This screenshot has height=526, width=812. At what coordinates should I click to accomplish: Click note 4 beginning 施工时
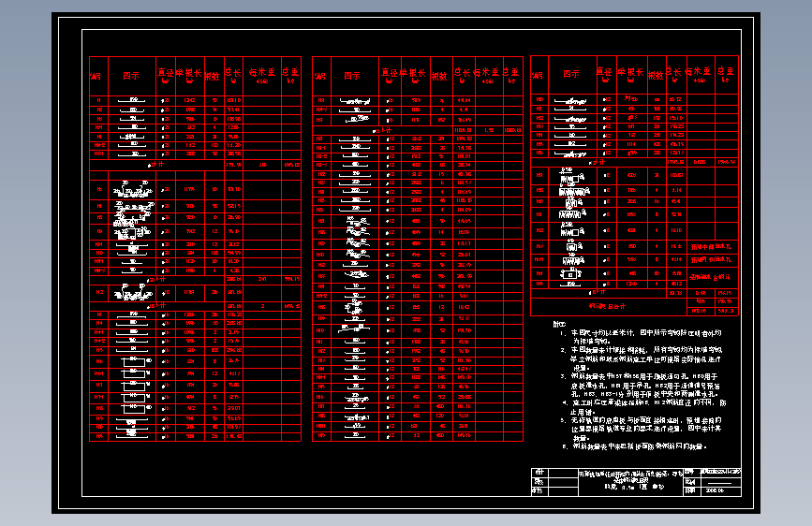pos(644,407)
